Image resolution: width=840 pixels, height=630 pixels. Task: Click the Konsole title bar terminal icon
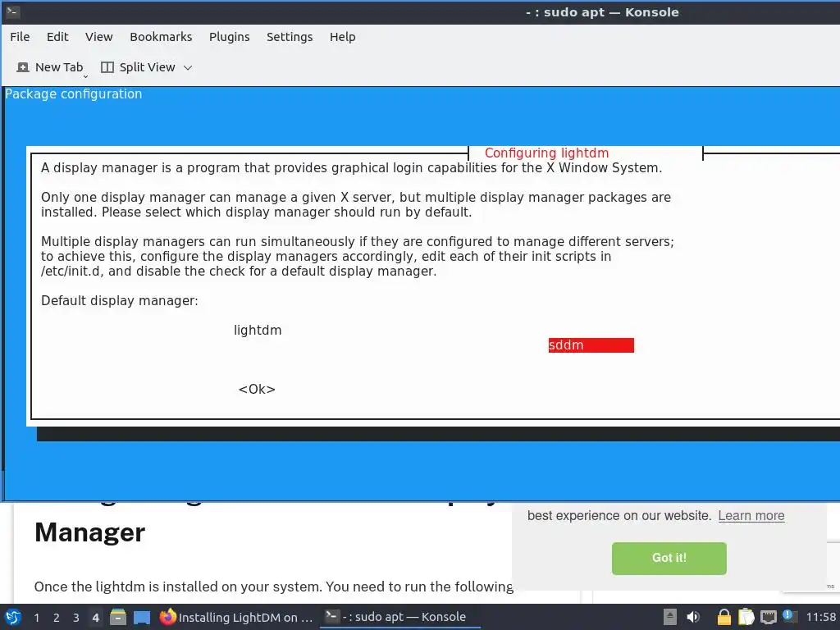[x=13, y=11]
